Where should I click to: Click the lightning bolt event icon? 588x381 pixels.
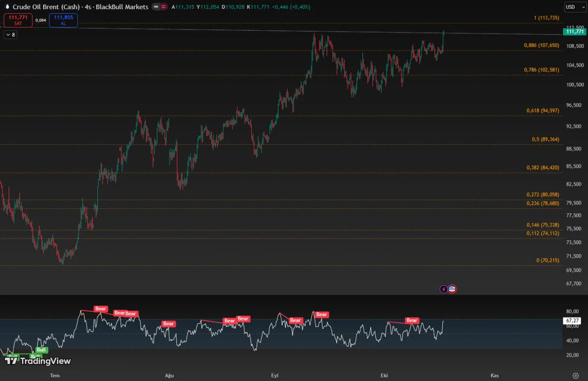[443, 289]
